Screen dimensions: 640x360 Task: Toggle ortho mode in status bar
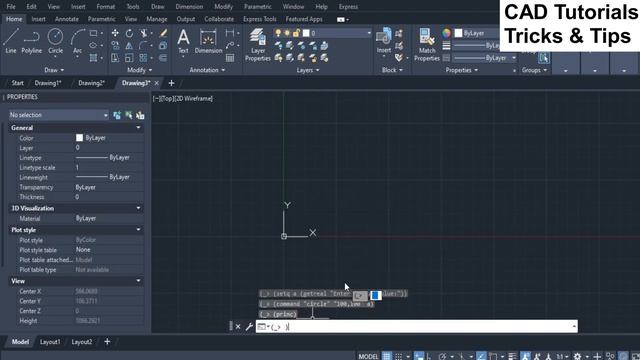click(x=429, y=356)
